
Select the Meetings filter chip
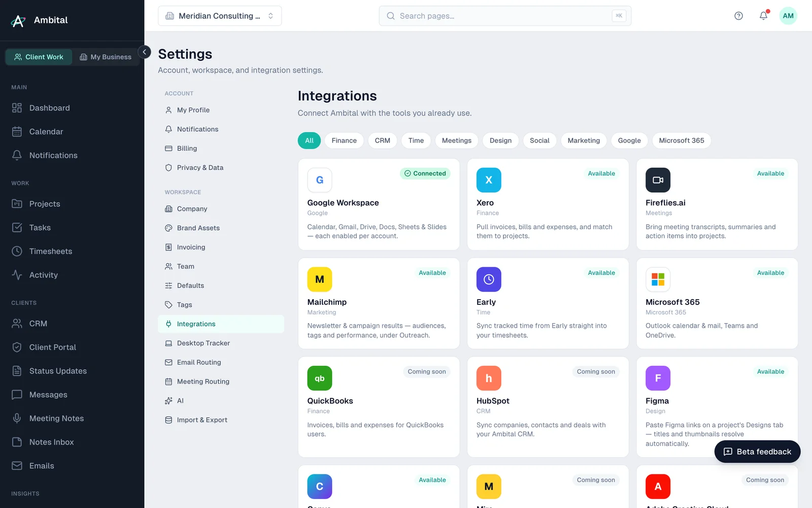[x=457, y=141]
